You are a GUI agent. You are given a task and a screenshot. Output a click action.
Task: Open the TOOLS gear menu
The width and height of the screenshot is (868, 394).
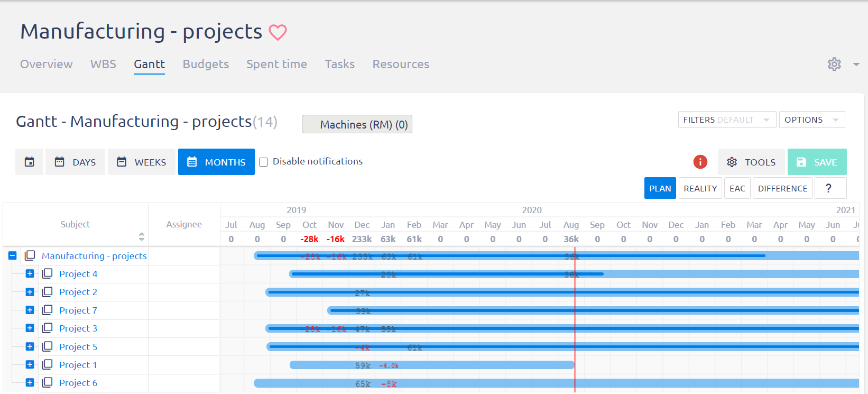tap(751, 162)
